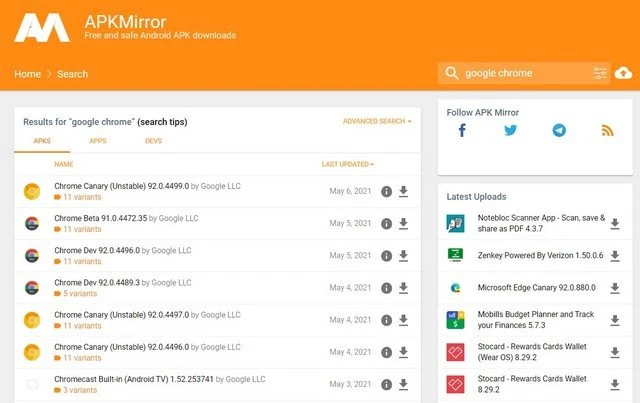The image size is (640, 403).
Task: Download Chrome Beta 91.0.4472.35
Action: point(403,224)
